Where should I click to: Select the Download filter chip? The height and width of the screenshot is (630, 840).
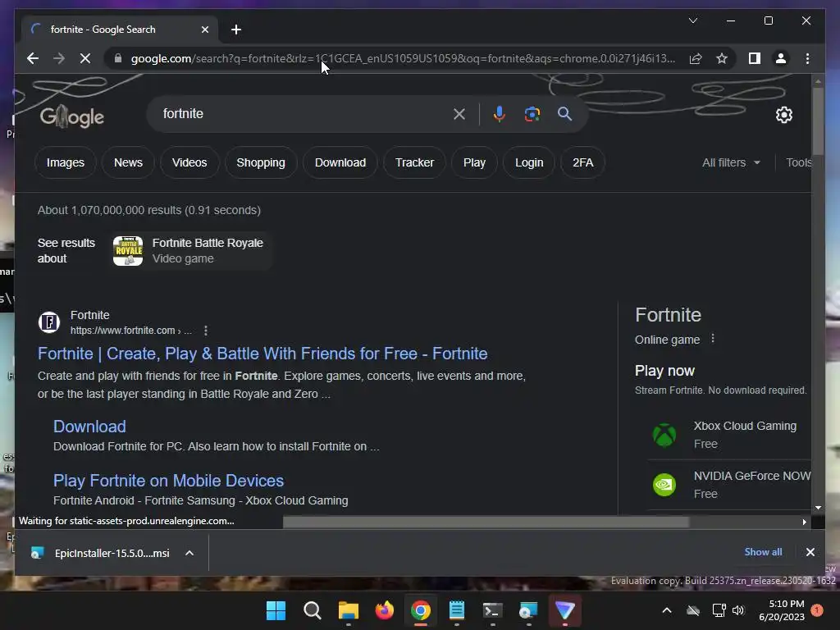(340, 162)
